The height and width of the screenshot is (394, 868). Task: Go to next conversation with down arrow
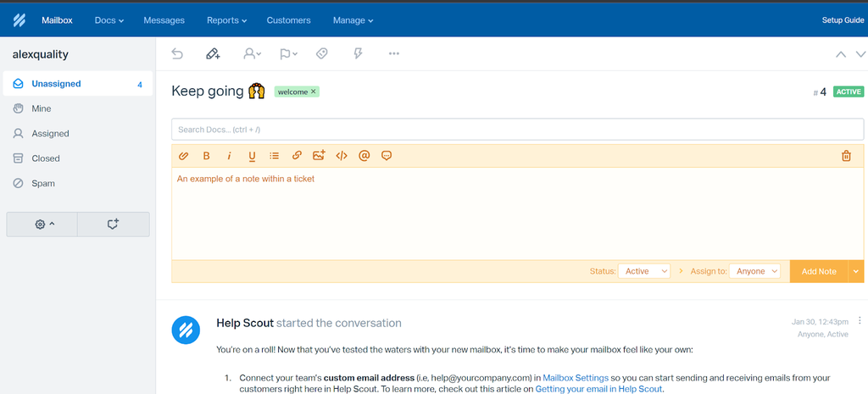click(x=861, y=54)
